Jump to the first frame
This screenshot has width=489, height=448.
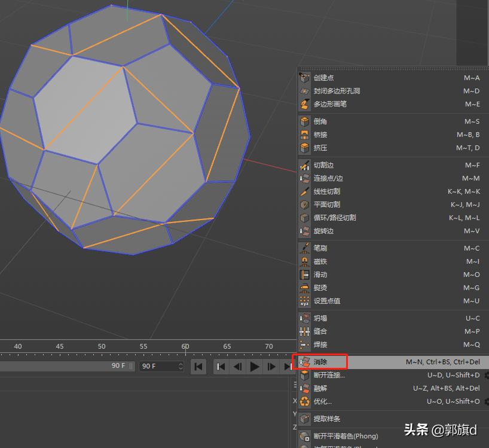coord(198,367)
